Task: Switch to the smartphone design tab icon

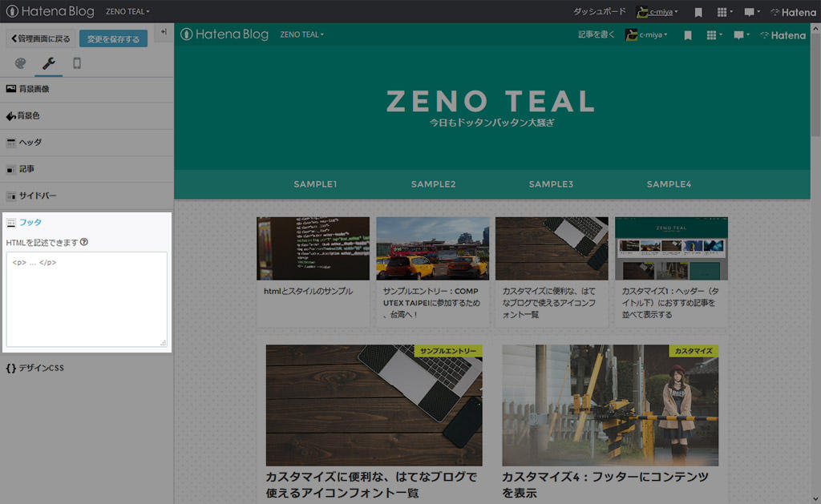Action: 77,63
